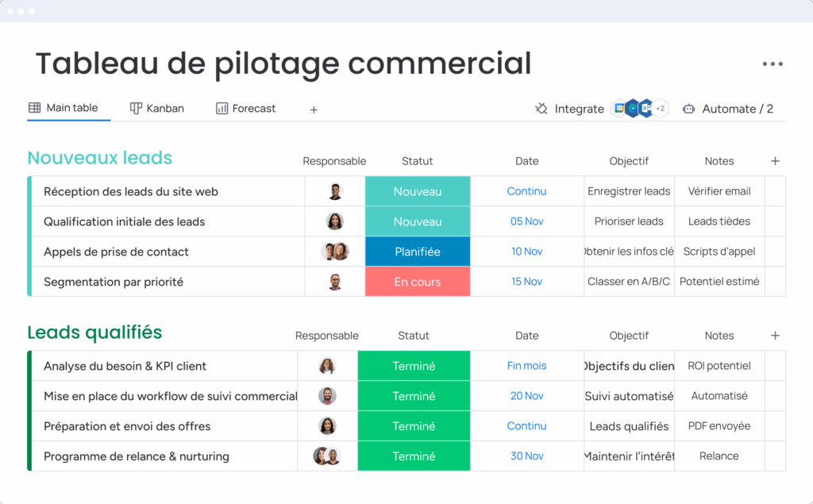Click Statut column header in Nouveaux leads

click(x=418, y=161)
